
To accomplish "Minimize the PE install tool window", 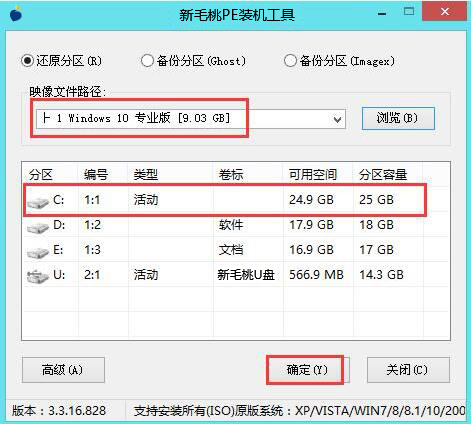I will click(382, 14).
